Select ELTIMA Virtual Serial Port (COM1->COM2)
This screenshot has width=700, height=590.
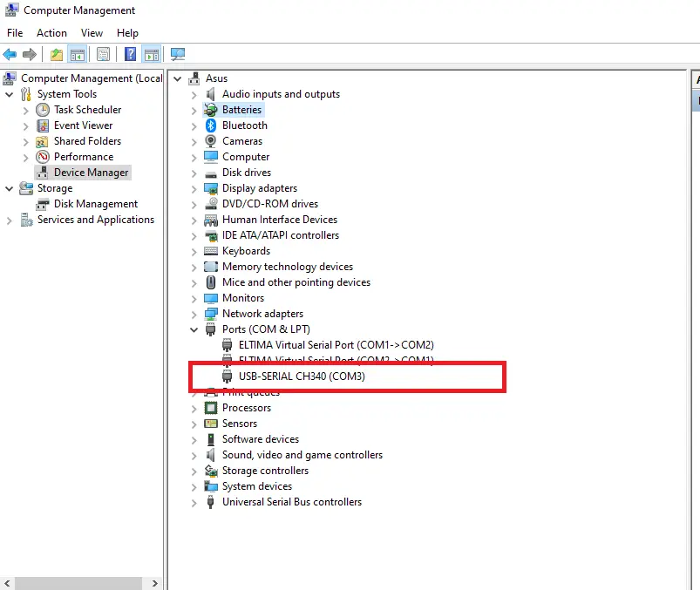pos(336,345)
